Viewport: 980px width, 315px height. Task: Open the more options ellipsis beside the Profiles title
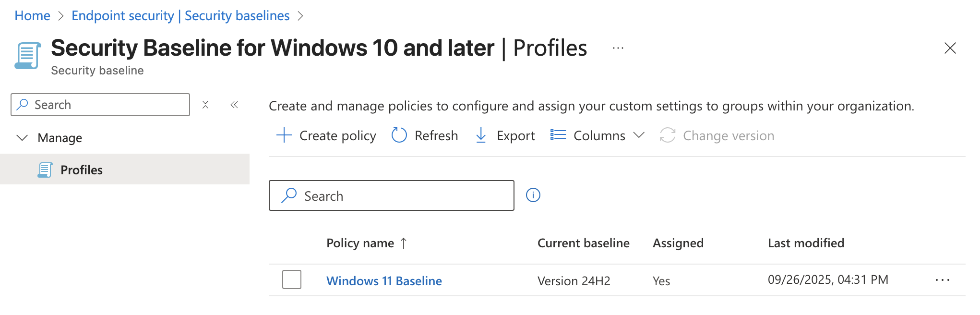pyautogui.click(x=618, y=48)
